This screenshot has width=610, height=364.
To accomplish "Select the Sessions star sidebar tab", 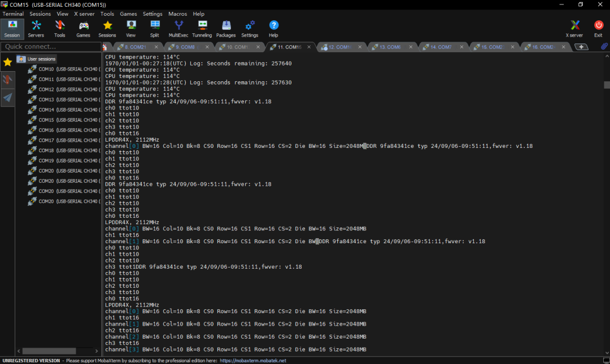I will 7,62.
